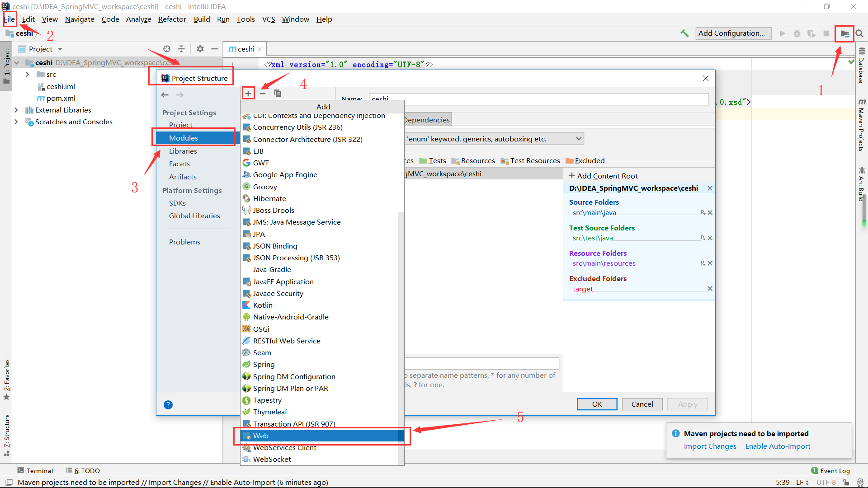Close the Project Structure dialog
Viewport: 868px width, 488px height.
706,78
